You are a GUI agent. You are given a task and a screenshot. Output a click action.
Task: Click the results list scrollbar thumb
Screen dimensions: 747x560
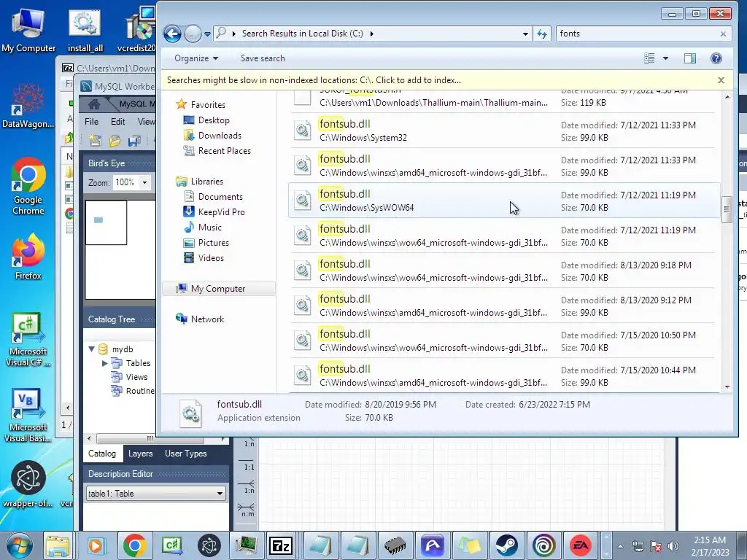coord(727,209)
